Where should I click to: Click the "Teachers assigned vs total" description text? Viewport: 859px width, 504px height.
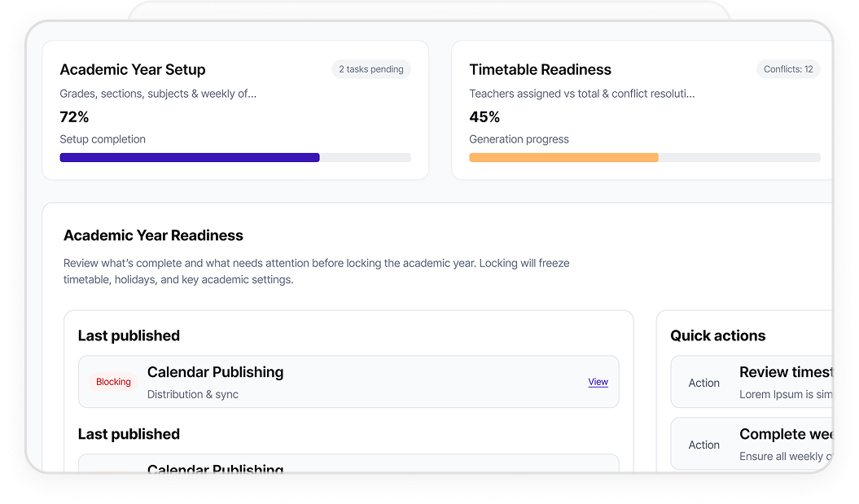point(581,94)
